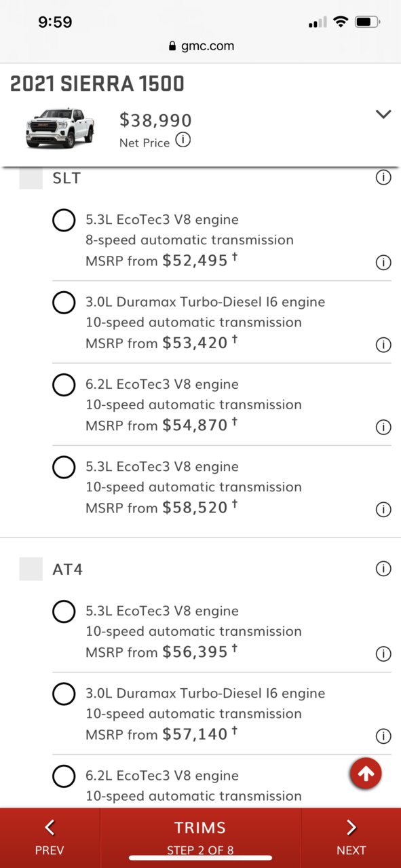Open the TRIMS step 2 of 8 menu

pos(200,837)
